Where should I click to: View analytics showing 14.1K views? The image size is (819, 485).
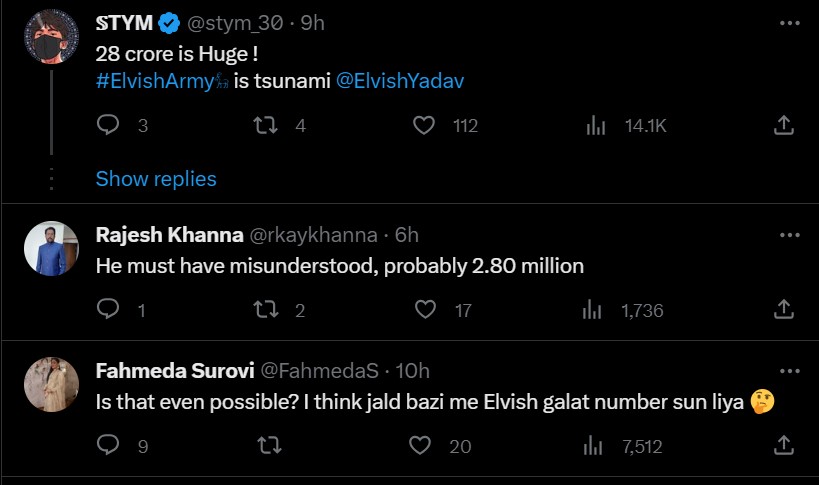pyautogui.click(x=597, y=125)
